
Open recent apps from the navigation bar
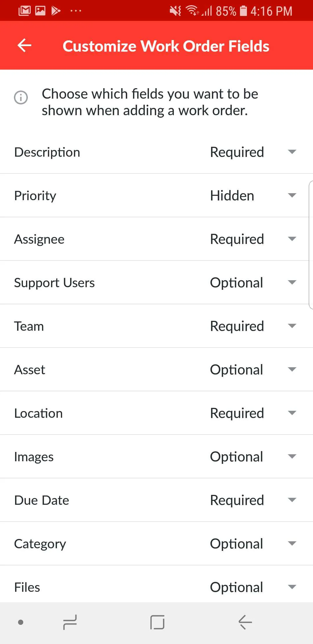tap(70, 622)
